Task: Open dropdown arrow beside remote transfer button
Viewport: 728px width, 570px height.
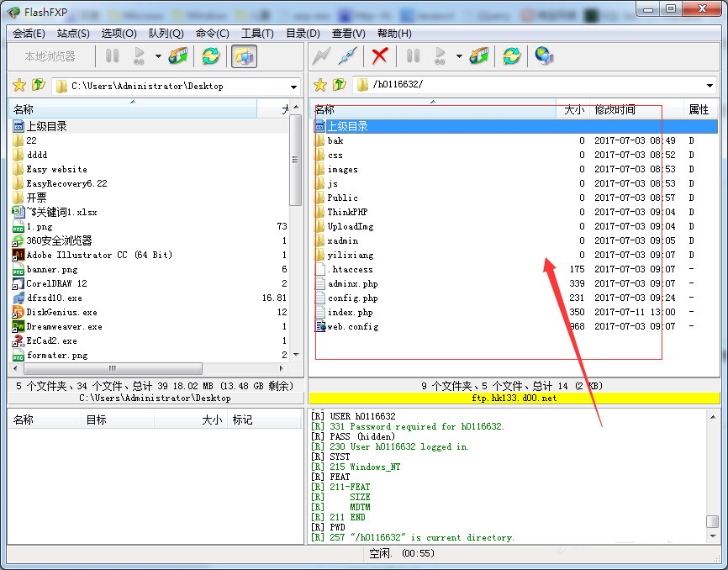Action: tap(459, 56)
